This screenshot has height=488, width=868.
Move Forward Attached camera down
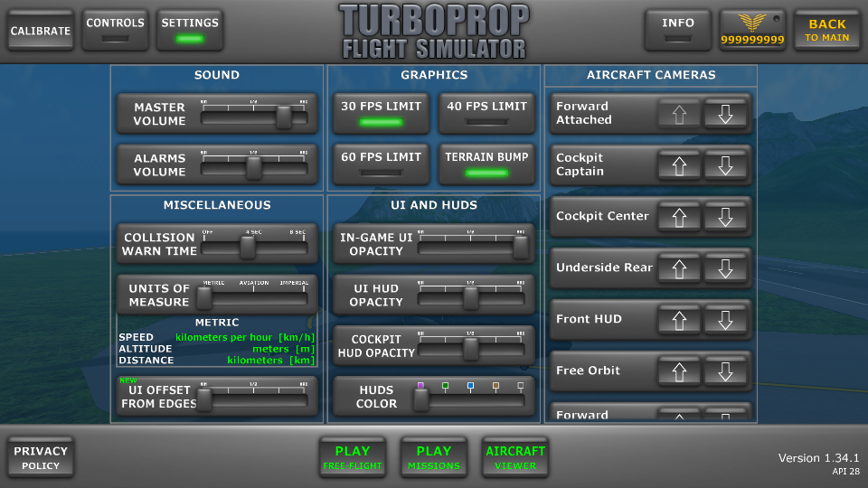tap(725, 114)
